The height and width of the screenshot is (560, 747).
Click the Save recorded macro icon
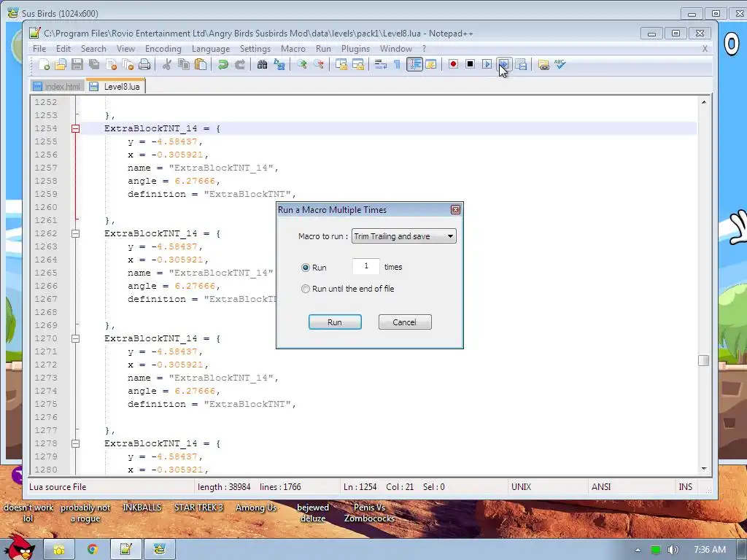[x=521, y=64]
